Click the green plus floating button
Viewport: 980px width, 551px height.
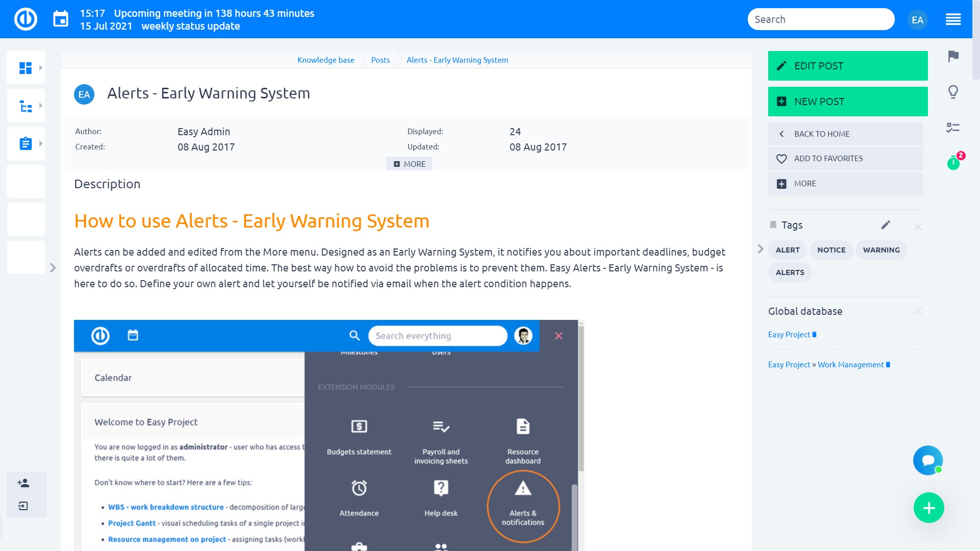coord(928,508)
